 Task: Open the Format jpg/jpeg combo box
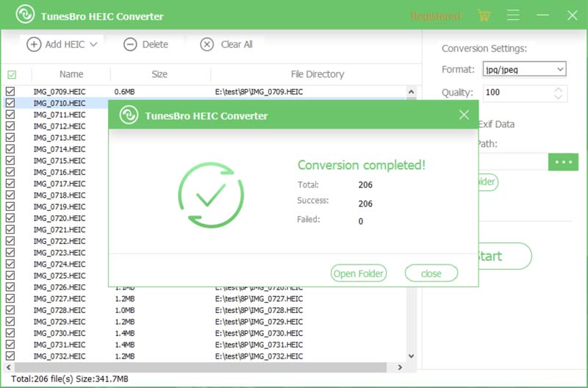pos(524,69)
